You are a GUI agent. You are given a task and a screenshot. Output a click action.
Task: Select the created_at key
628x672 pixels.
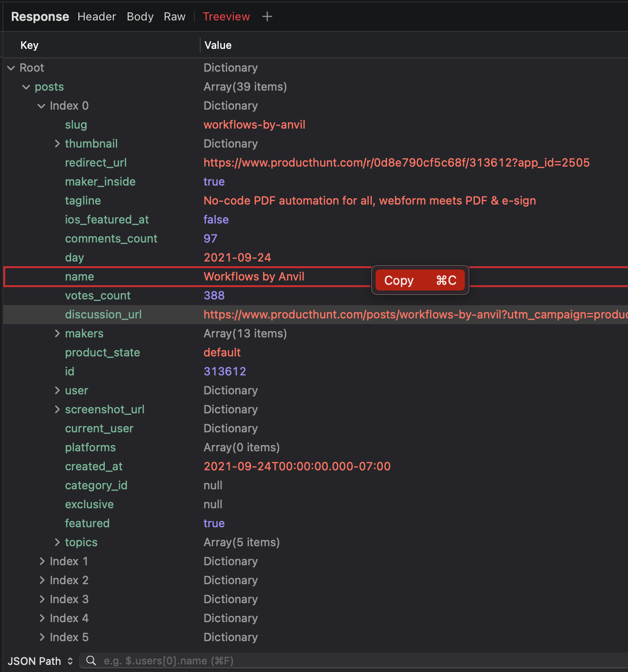94,467
